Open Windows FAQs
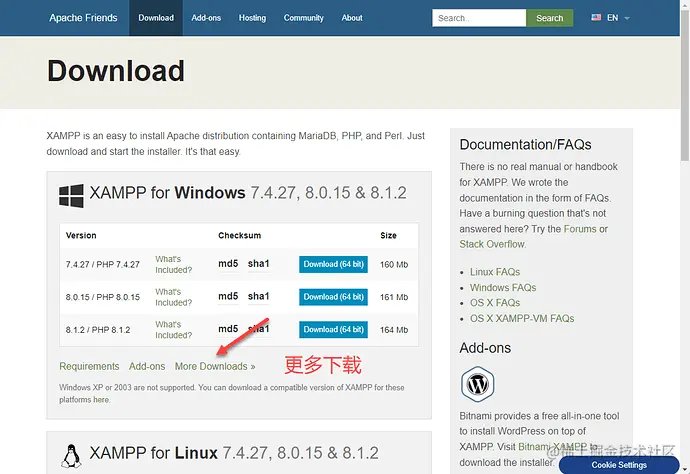Viewport: 690px width, 474px height. [x=503, y=287]
